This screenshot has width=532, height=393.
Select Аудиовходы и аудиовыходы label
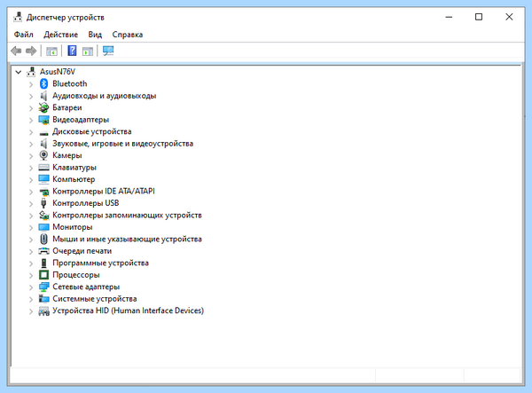coord(104,96)
